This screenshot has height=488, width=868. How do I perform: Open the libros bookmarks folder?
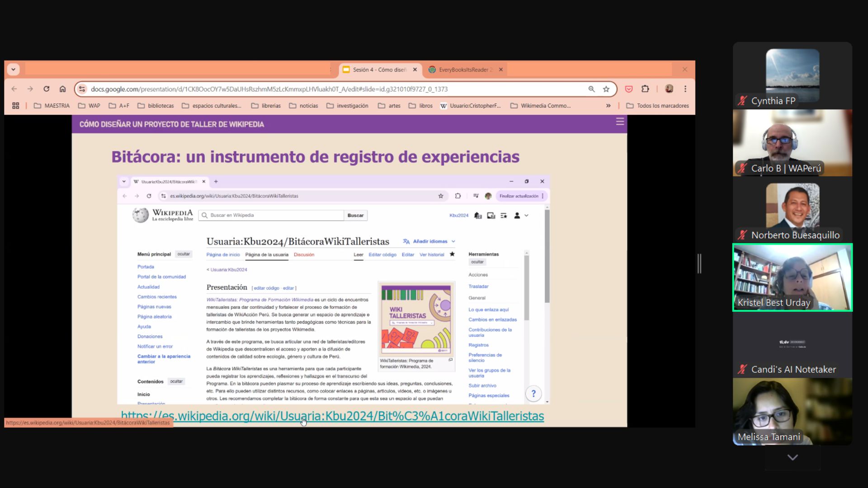coord(420,106)
